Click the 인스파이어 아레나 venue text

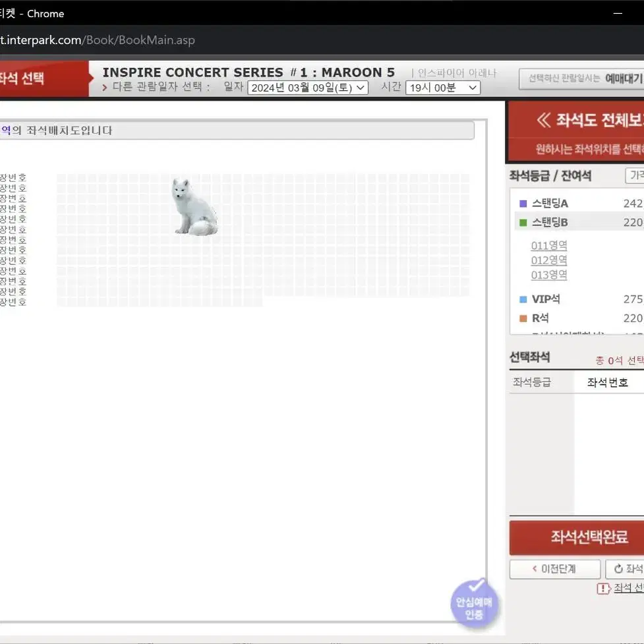(457, 73)
